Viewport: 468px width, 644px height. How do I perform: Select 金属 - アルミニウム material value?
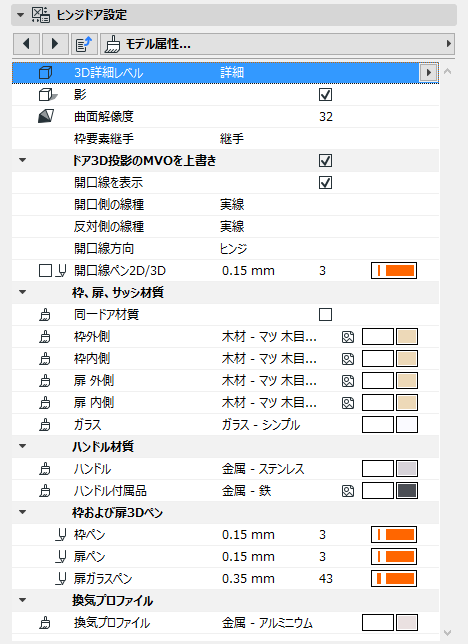267,623
